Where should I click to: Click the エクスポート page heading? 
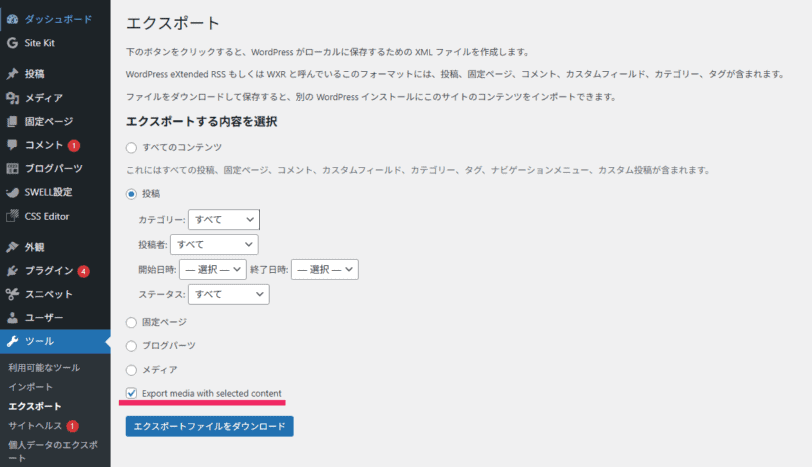tap(173, 23)
